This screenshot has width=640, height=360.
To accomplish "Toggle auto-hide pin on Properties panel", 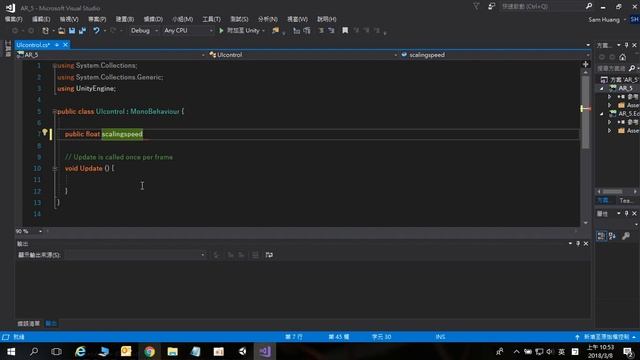I will coord(627,213).
